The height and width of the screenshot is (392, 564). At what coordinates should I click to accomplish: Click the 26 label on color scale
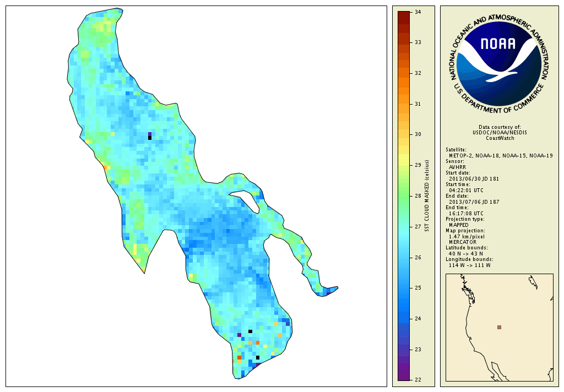coord(417,258)
